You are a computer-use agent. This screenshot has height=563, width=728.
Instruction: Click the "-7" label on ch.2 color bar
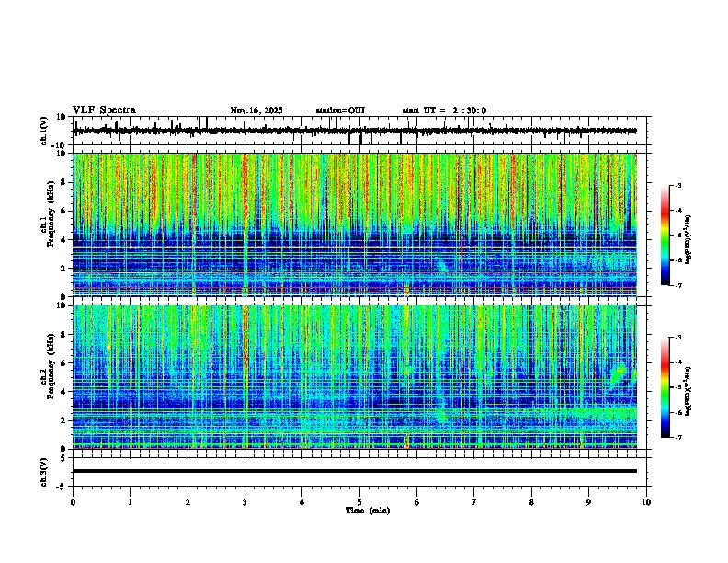click(x=678, y=437)
